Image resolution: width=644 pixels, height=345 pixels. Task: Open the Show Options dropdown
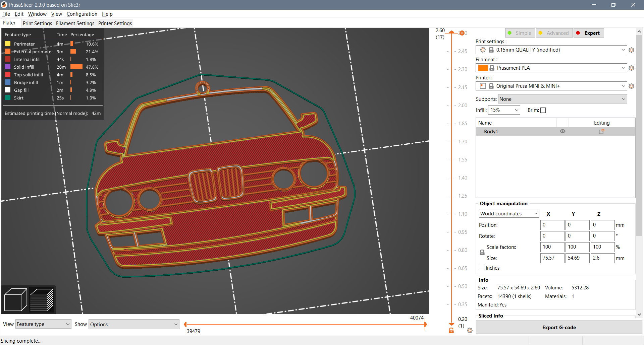pyautogui.click(x=134, y=324)
